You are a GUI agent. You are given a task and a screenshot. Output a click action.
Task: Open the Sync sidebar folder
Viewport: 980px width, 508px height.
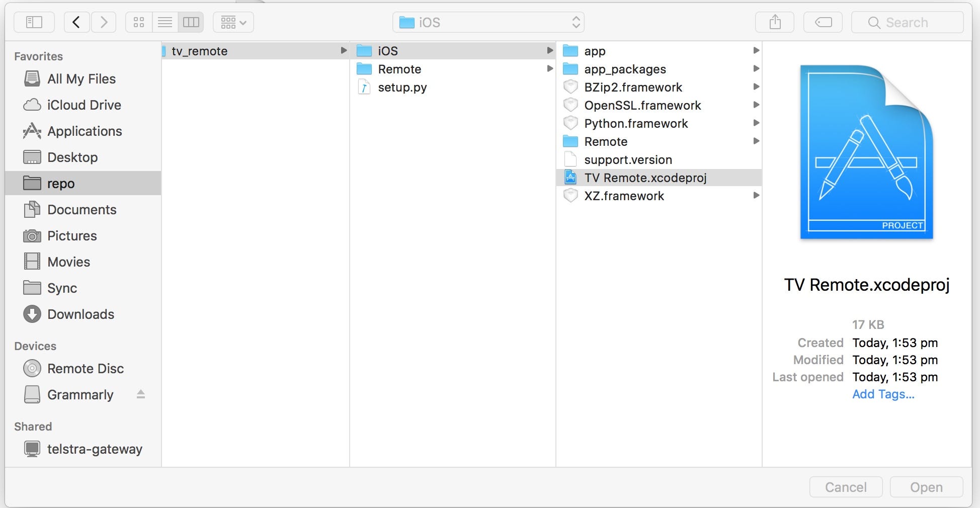(x=83, y=288)
